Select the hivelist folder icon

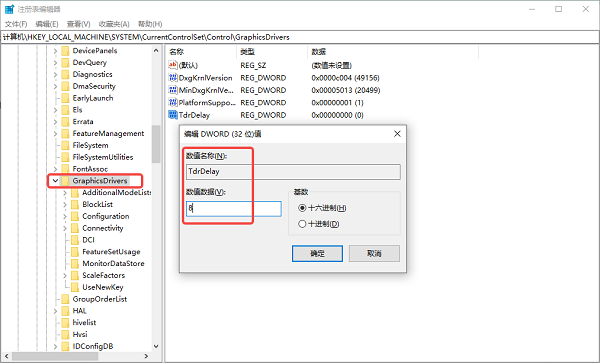[65, 322]
